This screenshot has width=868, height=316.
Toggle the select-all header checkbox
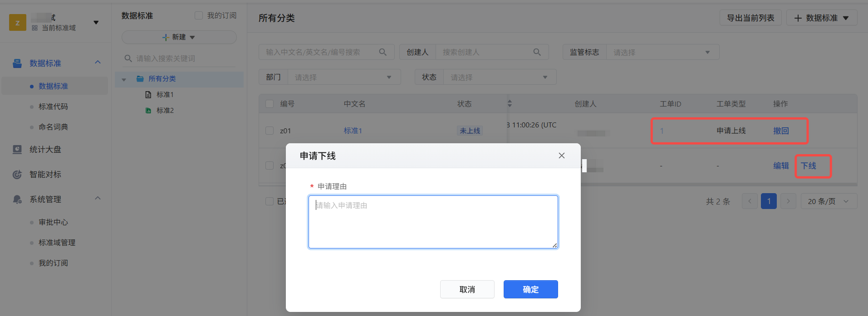tap(270, 104)
